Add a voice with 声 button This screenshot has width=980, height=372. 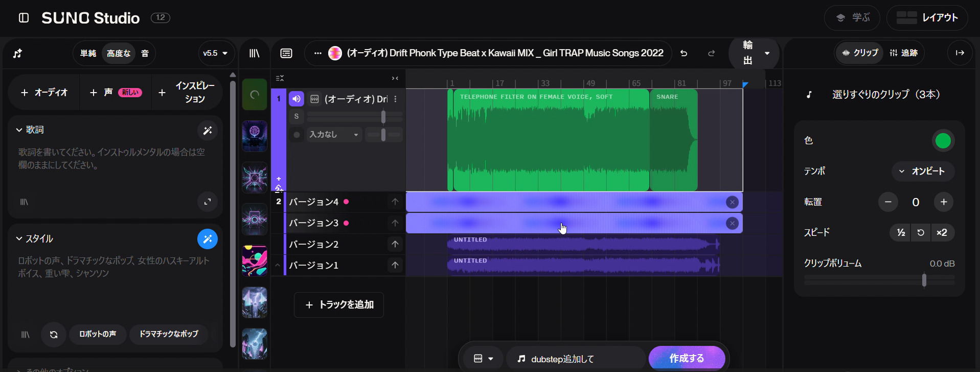(116, 93)
